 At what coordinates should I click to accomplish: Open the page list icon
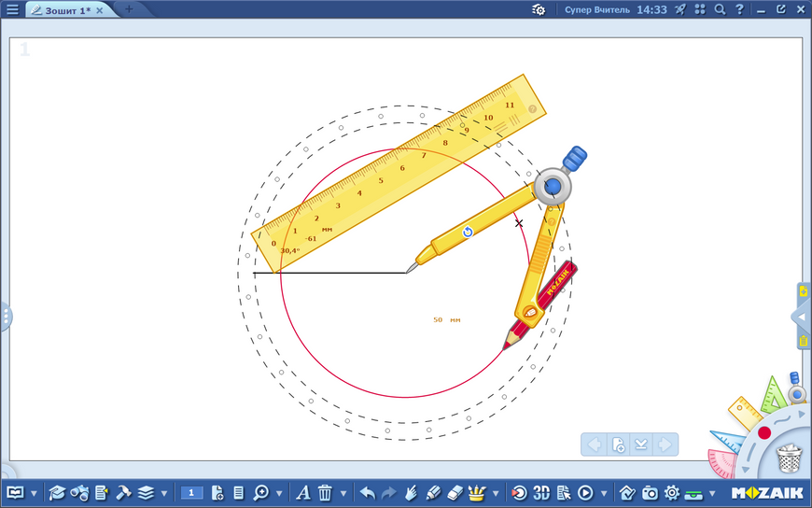239,492
